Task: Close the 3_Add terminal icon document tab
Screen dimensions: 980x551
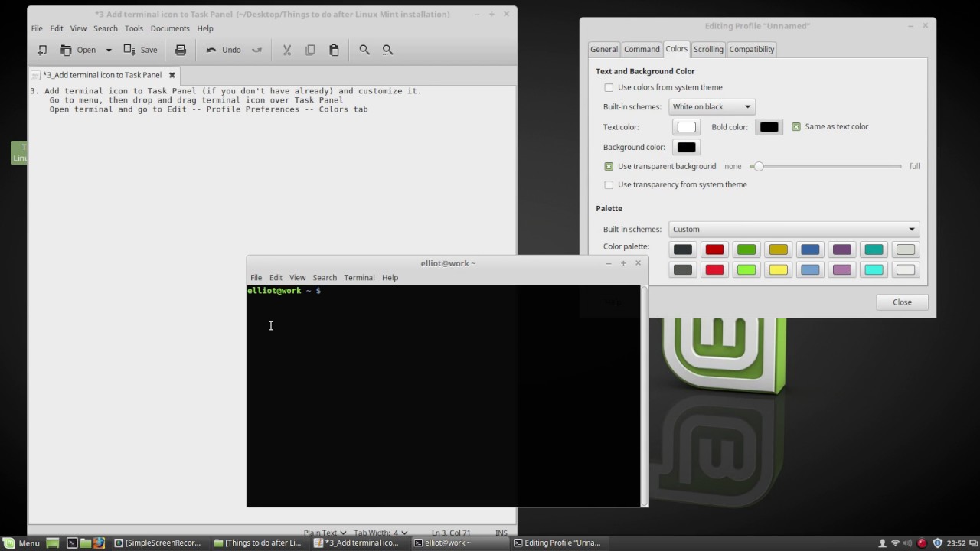Action: (x=172, y=75)
